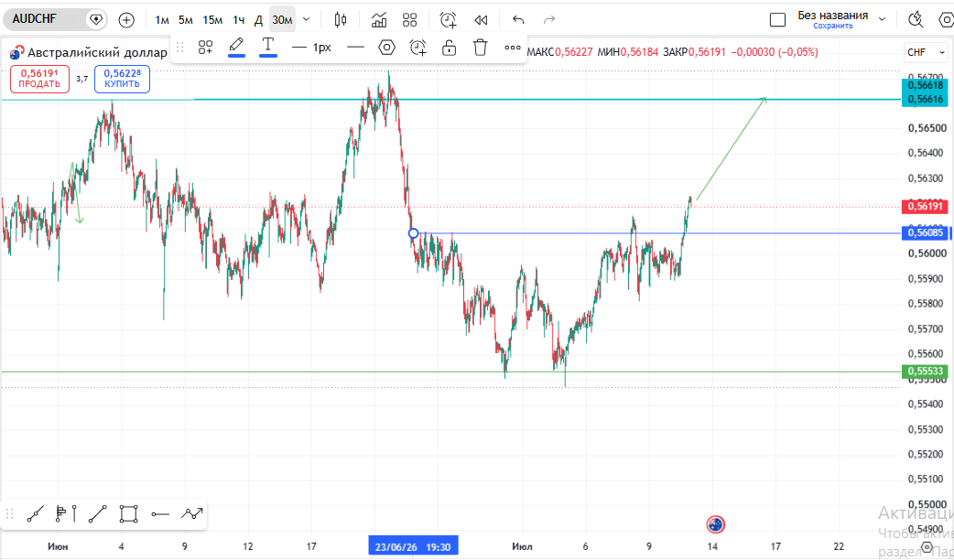Open the text color T swatch
Screen dimensions: 954x560
[267, 47]
